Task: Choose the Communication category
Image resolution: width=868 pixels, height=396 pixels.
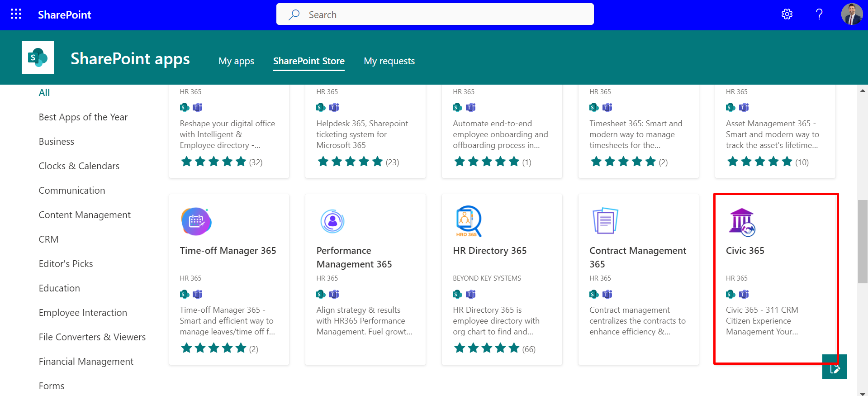Action: coord(72,191)
